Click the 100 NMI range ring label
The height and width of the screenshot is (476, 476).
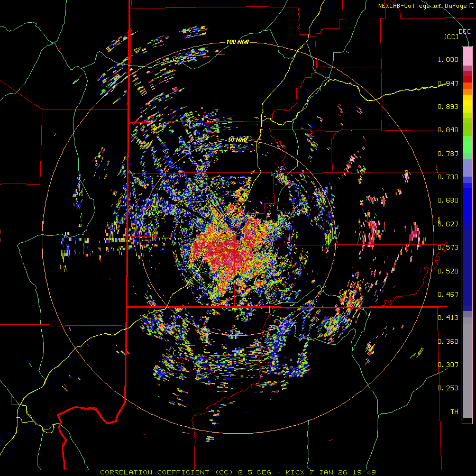(237, 42)
